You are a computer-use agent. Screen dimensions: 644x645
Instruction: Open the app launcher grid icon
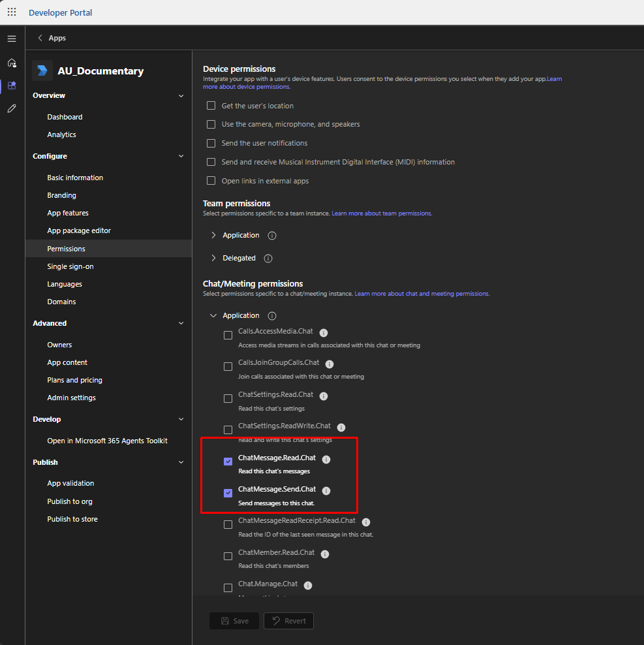coord(12,12)
